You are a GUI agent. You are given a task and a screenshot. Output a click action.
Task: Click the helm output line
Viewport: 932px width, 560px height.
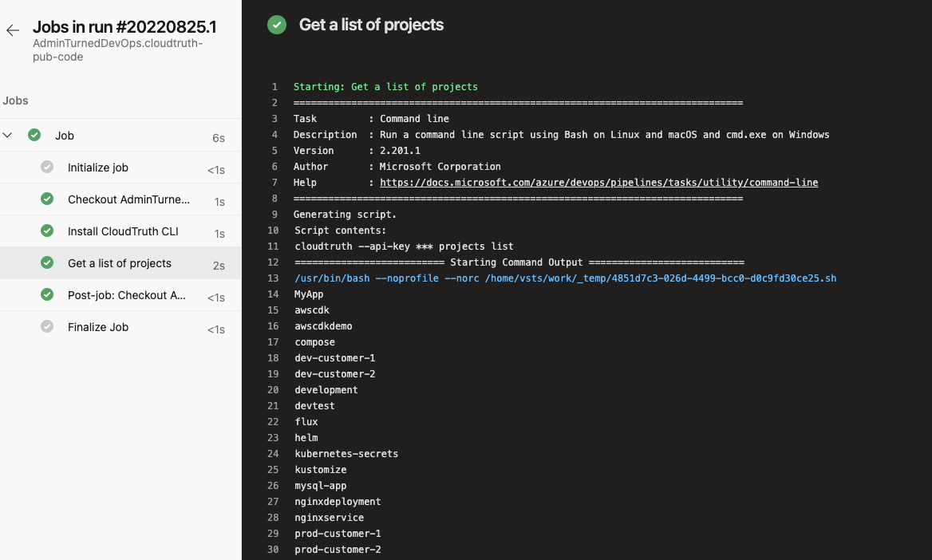pos(306,437)
